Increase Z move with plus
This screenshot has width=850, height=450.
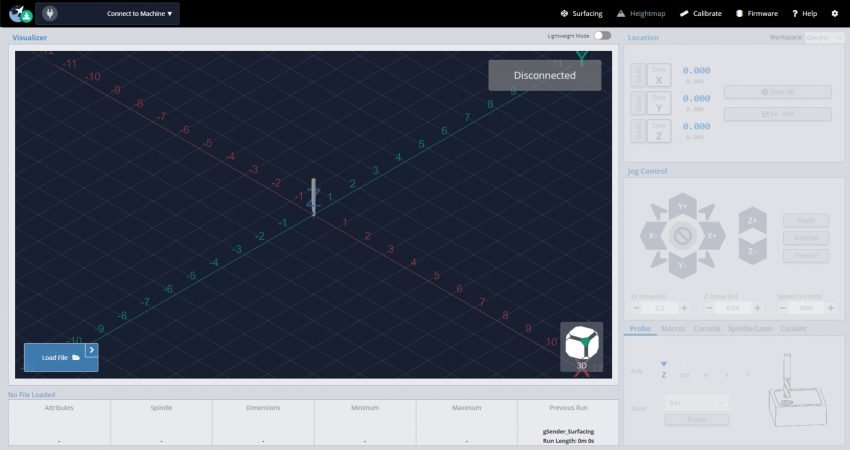(x=757, y=308)
